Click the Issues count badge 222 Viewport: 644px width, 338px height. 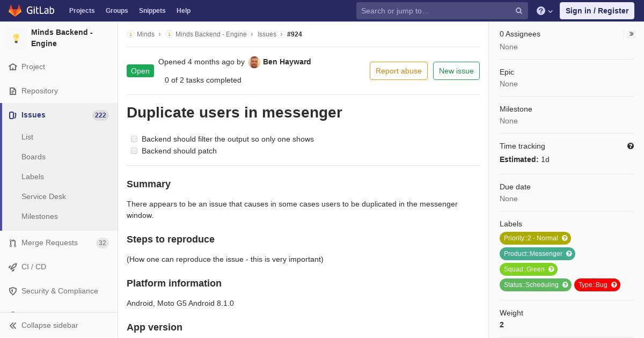pos(100,115)
